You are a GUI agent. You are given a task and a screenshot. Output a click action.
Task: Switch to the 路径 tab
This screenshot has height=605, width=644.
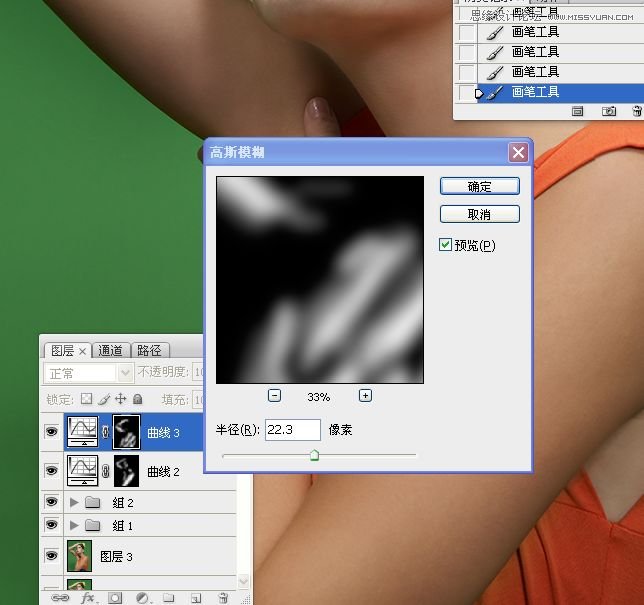(149, 350)
